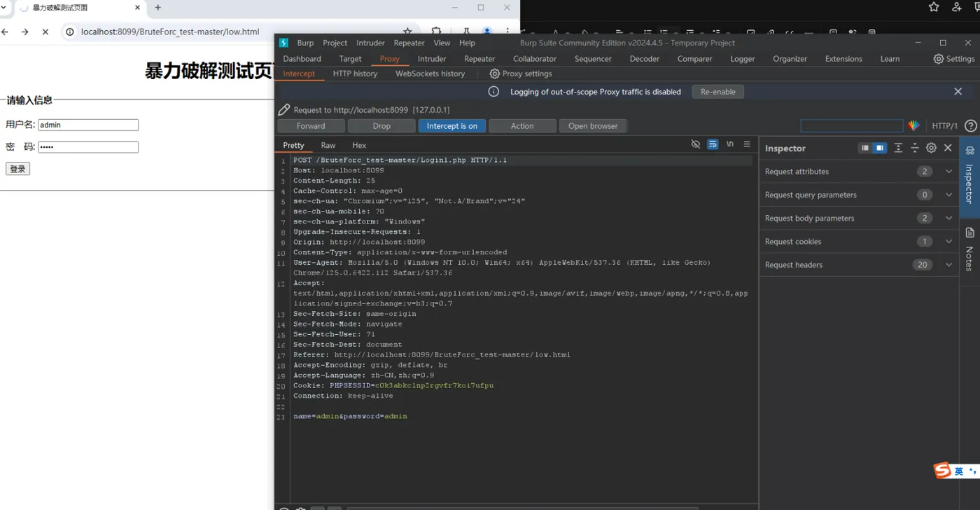The height and width of the screenshot is (510, 980).
Task: Switch Inspector to right-panel layout view
Action: tap(880, 148)
